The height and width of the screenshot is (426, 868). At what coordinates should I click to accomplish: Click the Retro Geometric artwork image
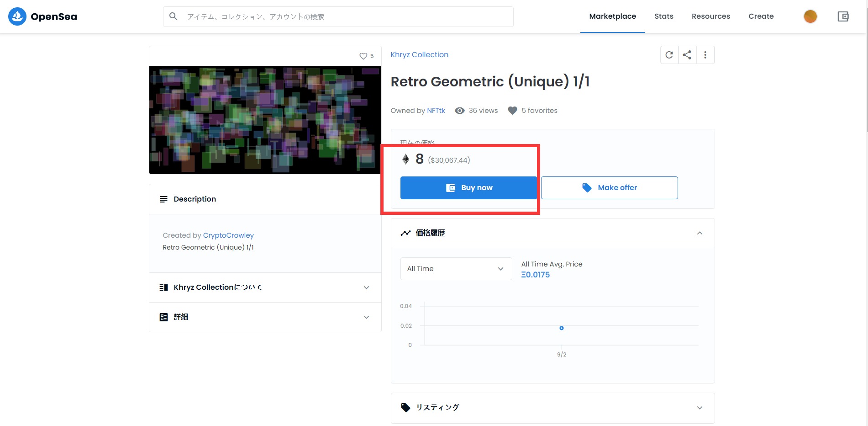[x=265, y=120]
